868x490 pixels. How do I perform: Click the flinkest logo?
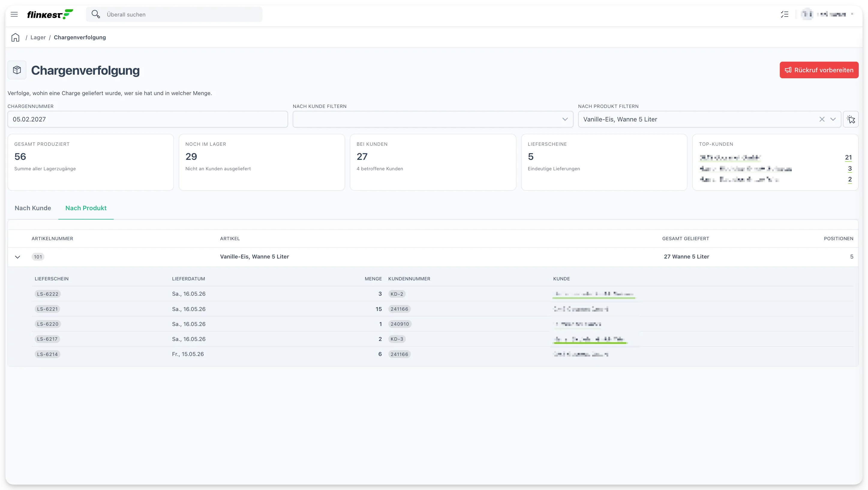point(50,14)
